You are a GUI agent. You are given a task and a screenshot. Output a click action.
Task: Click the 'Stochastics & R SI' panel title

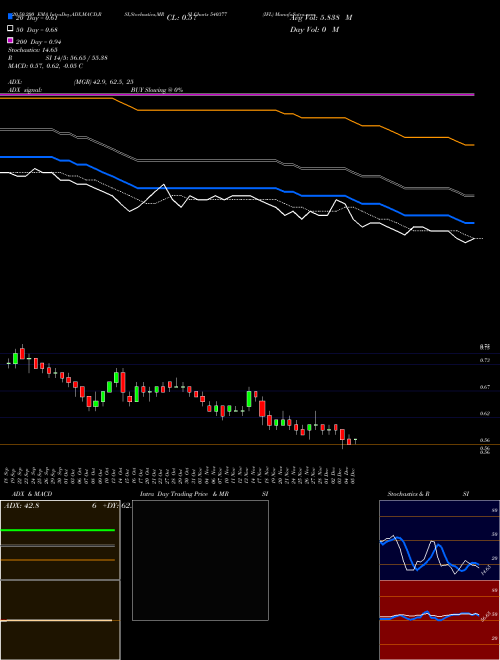428,494
